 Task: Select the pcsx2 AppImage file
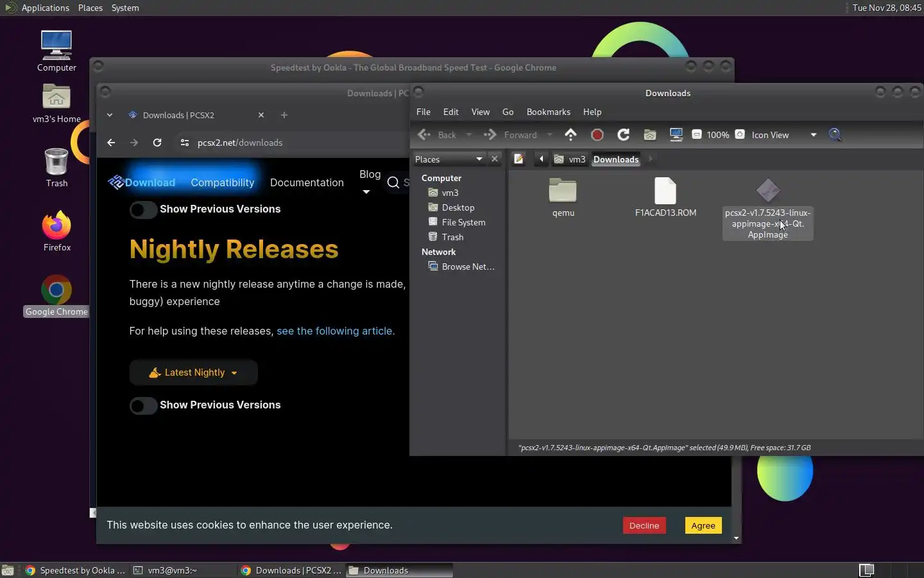[767, 209]
